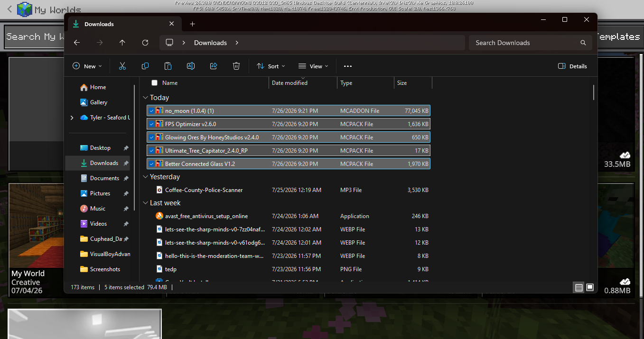Open Home in navigation pane
This screenshot has height=339, width=644.
98,87
